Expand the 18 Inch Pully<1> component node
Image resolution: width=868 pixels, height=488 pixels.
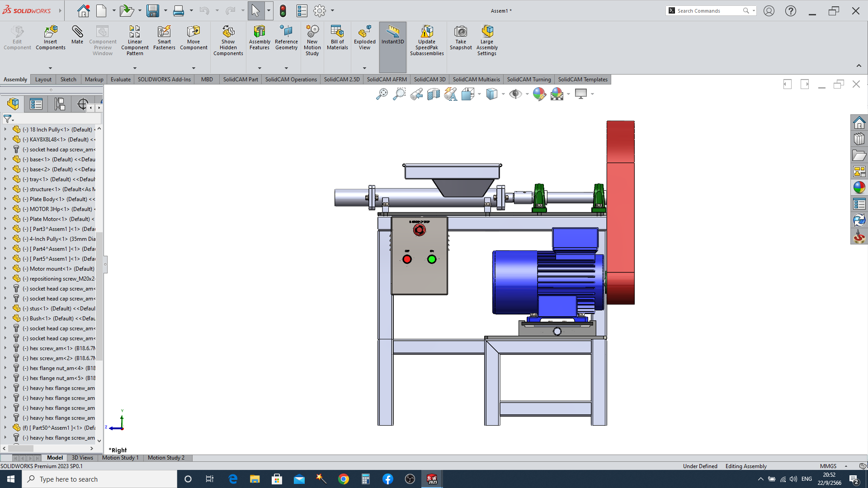click(5, 130)
